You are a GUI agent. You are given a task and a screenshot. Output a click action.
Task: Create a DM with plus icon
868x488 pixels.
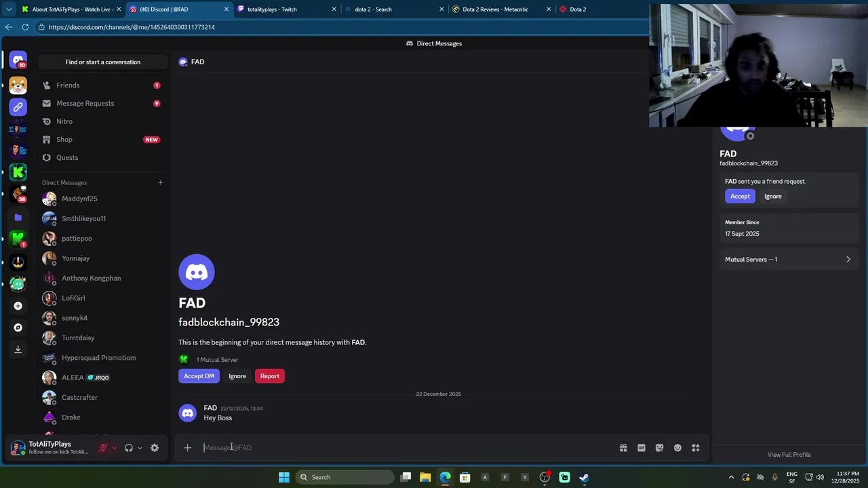tap(160, 182)
